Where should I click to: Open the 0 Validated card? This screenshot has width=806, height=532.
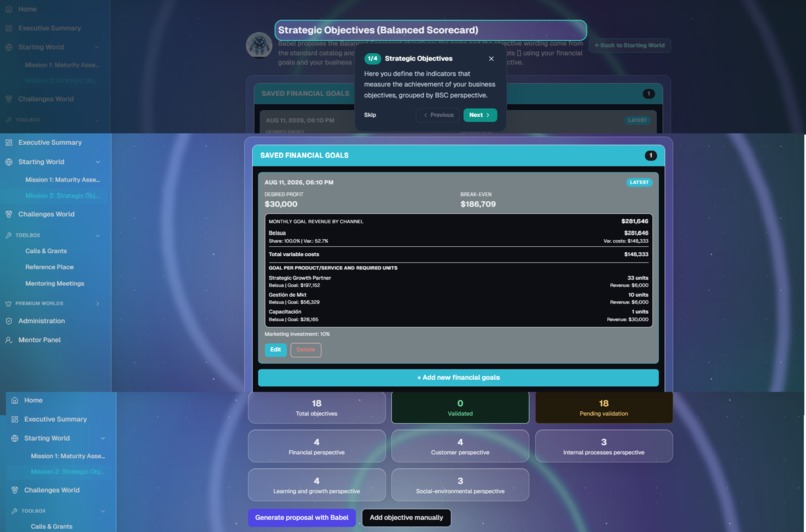(x=460, y=408)
